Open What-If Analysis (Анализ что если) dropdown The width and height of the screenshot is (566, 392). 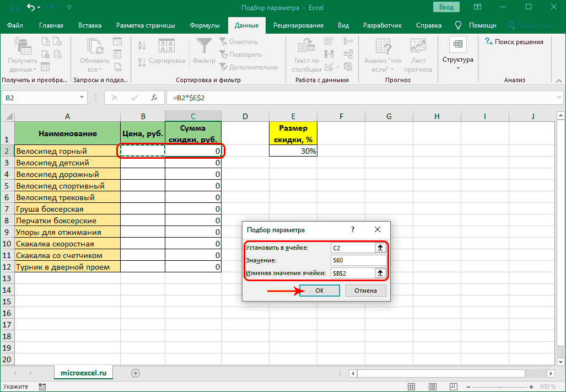click(x=382, y=56)
